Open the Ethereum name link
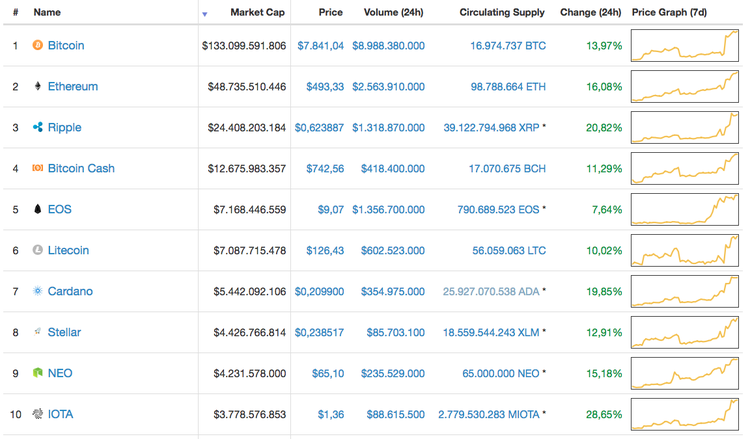This screenshot has width=750, height=439. point(73,87)
